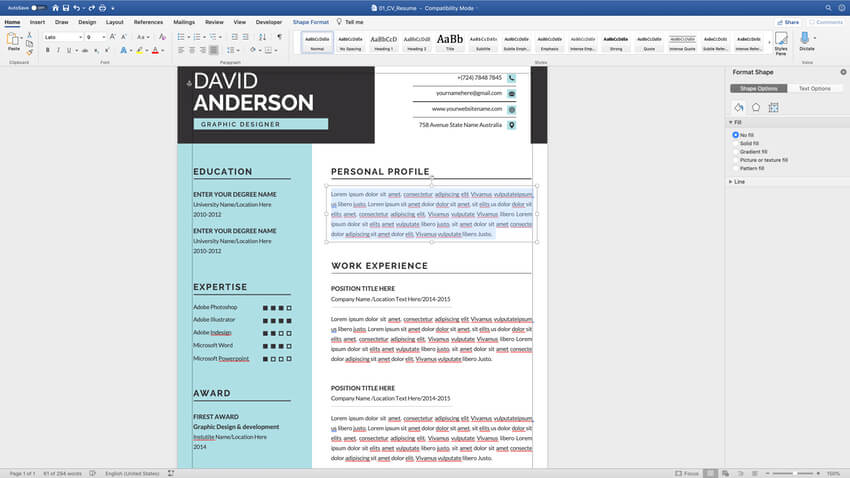Select the Solid fill radio option
Screen dimensions: 850x478
(736, 144)
